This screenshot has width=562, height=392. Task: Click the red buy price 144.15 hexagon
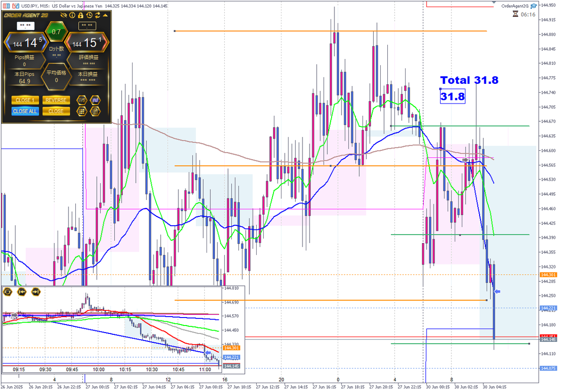click(x=87, y=42)
